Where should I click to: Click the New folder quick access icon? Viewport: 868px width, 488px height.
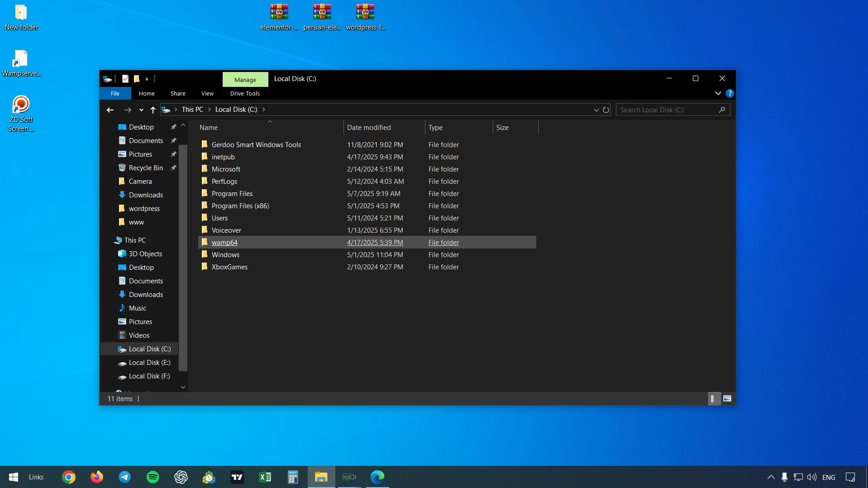point(137,79)
